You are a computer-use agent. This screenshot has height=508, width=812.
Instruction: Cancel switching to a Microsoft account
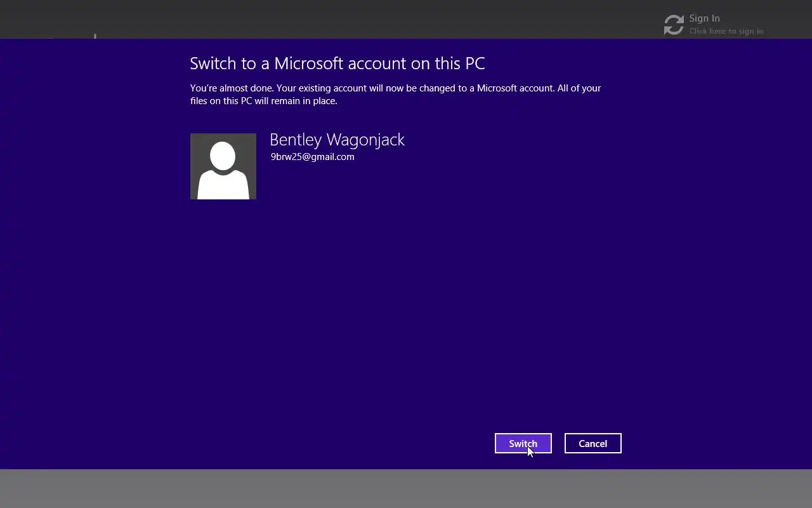tap(593, 443)
